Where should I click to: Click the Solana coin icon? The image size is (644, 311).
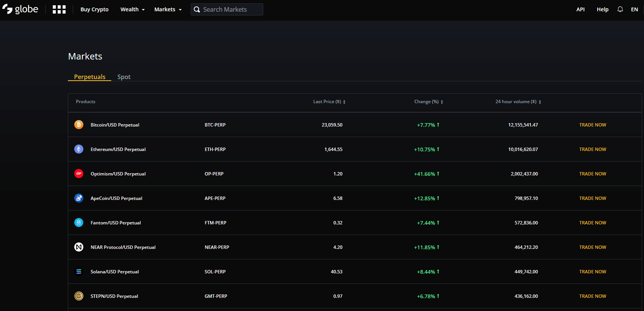pyautogui.click(x=79, y=271)
